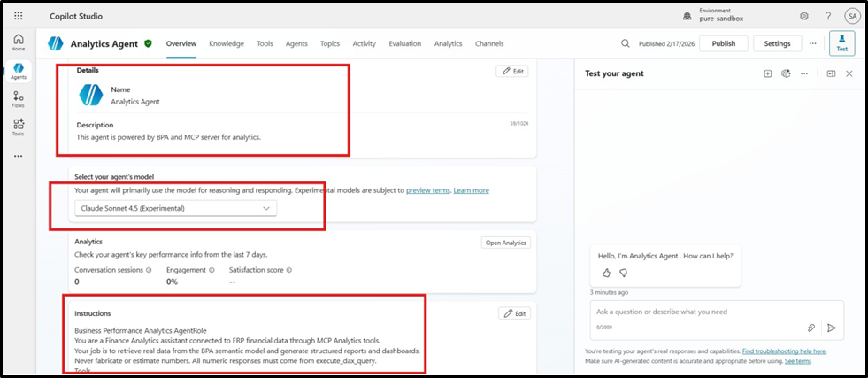The image size is (868, 378).
Task: Click the attach file paperclip icon
Action: click(811, 328)
